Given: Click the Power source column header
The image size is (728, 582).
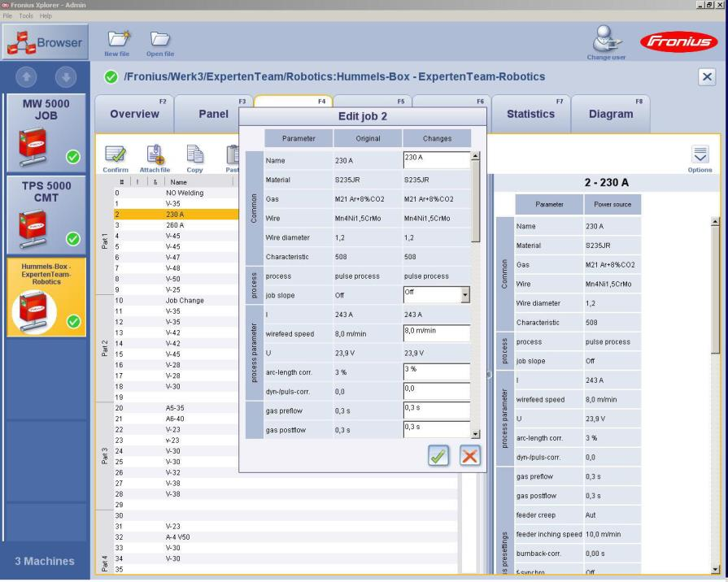Looking at the screenshot, I should pyautogui.click(x=612, y=204).
